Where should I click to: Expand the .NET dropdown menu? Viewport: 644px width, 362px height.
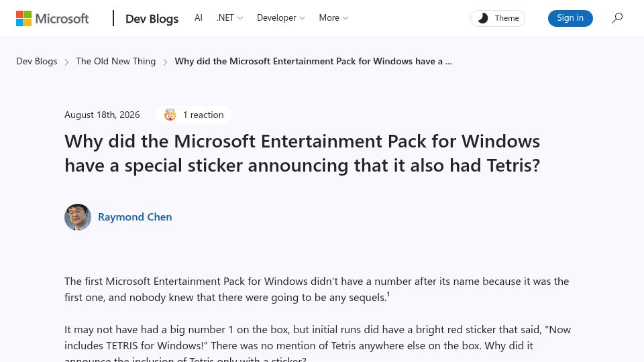pos(229,18)
